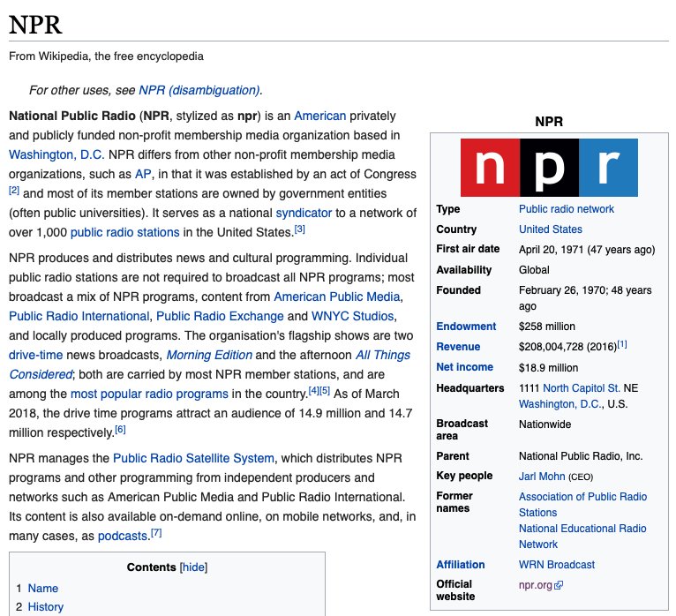This screenshot has height=616, width=676.
Task: Click 'From Wikipedia, the free encyclopedia' tagline
Action: [x=106, y=56]
